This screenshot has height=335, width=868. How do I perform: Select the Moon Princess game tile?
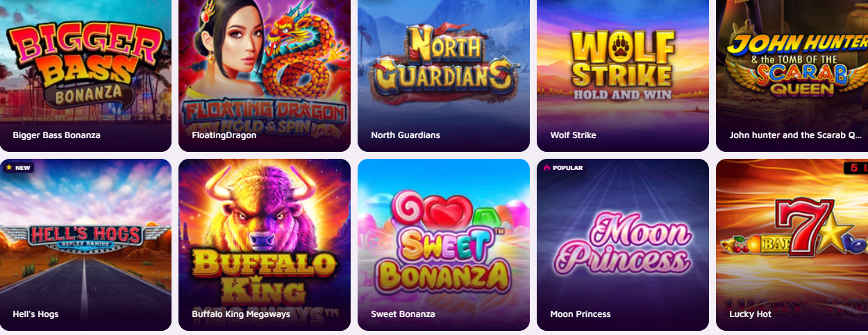[x=623, y=245]
